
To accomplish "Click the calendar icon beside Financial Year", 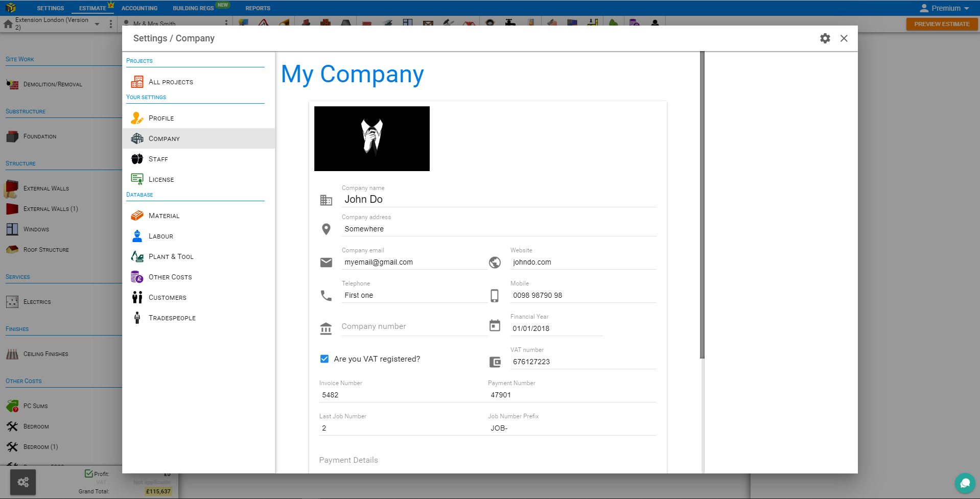I will (495, 325).
